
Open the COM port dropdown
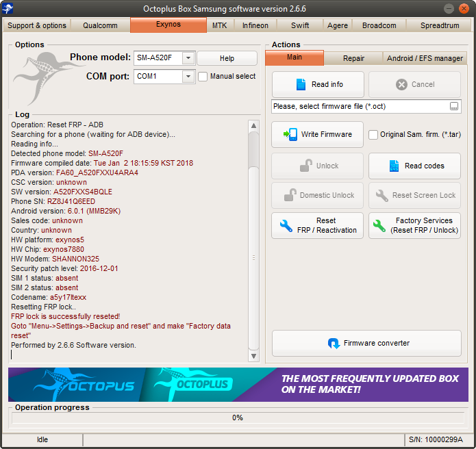pyautogui.click(x=188, y=77)
